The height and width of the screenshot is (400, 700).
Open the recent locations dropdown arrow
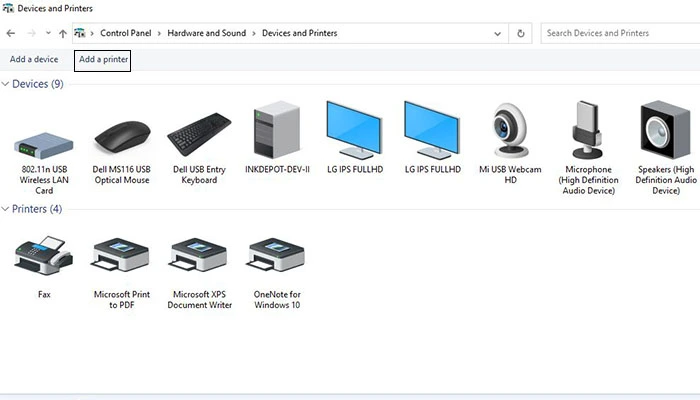coord(48,33)
